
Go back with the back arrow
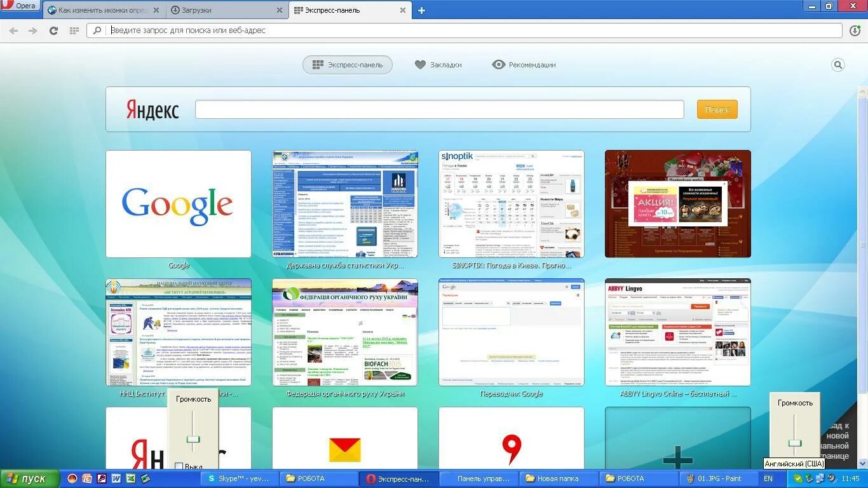pyautogui.click(x=13, y=30)
